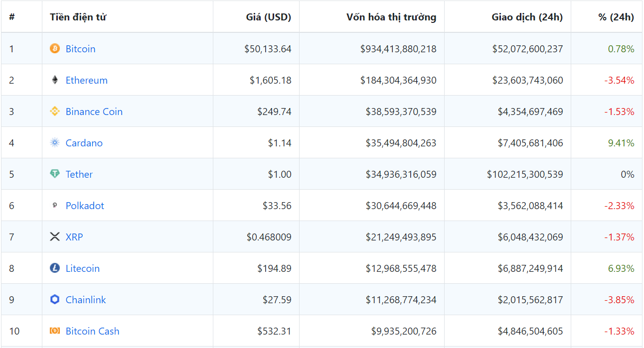Click the Polkadot logo icon
The width and height of the screenshot is (644, 348).
pos(55,205)
